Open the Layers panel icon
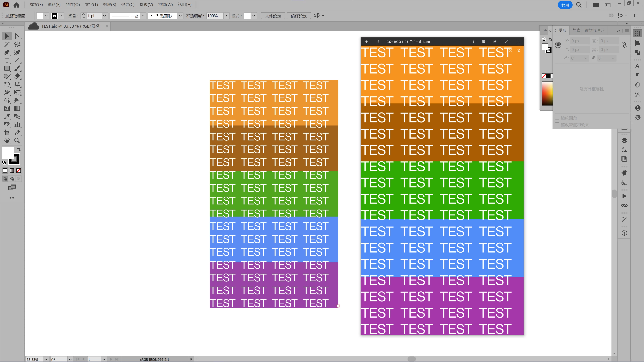644x362 pixels. (624, 141)
